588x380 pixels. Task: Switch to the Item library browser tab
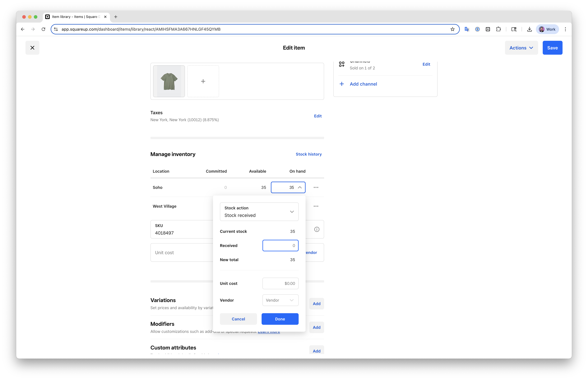(x=74, y=17)
